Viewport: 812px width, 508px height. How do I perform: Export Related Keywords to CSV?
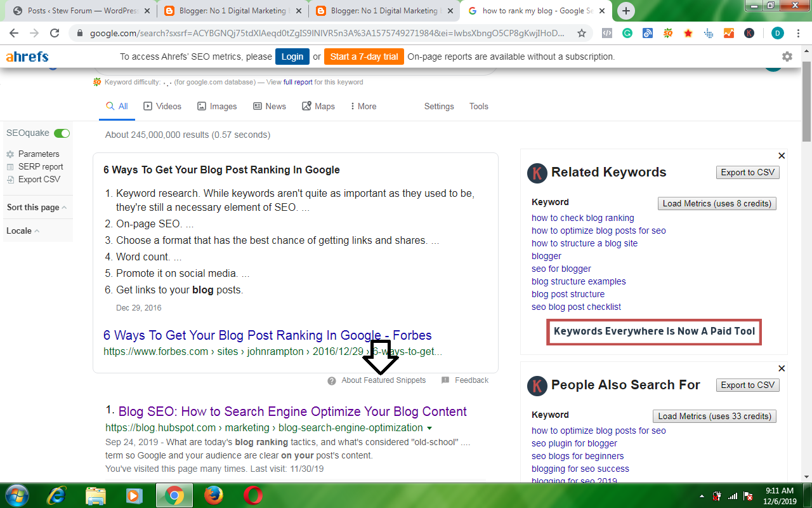(x=747, y=172)
